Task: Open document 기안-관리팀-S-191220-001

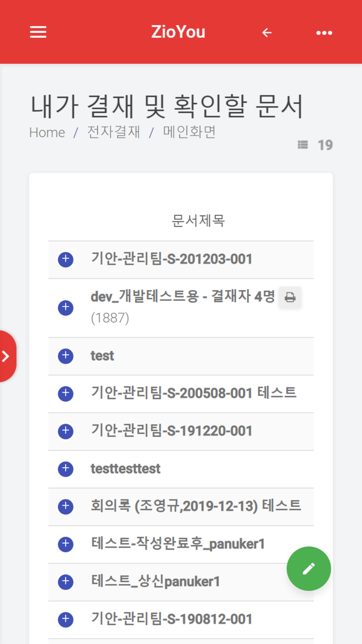Action: click(x=171, y=431)
